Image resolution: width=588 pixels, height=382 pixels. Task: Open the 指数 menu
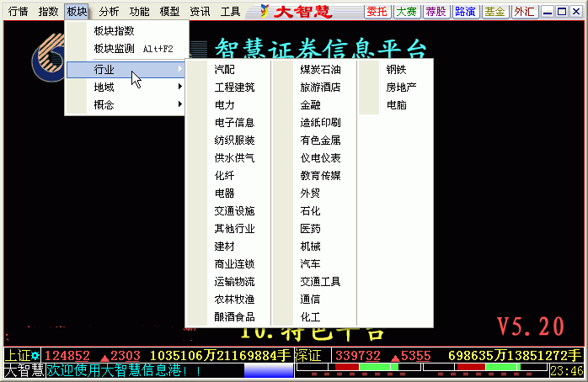(48, 12)
